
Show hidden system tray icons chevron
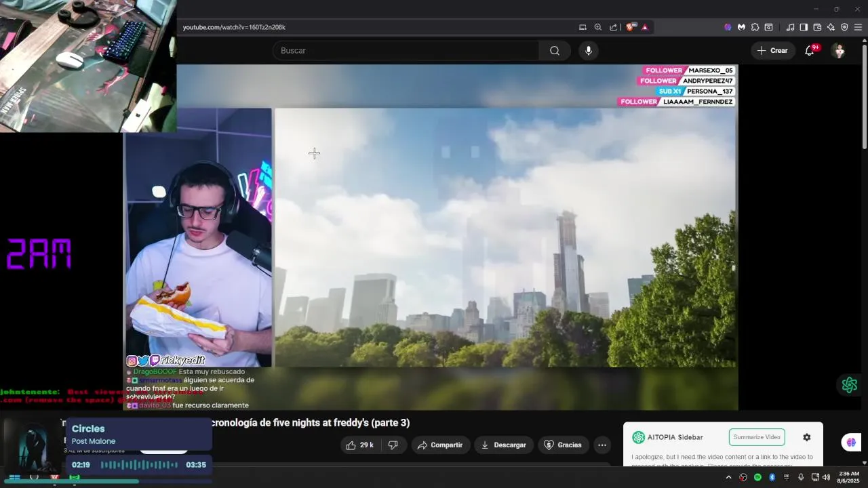pos(729,477)
